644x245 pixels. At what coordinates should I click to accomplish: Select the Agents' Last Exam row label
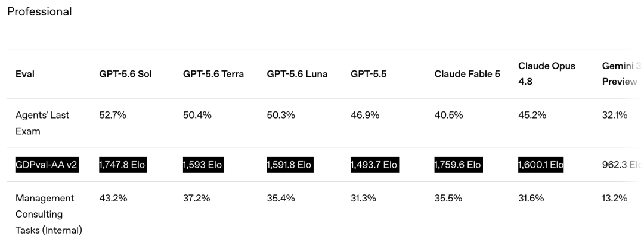(x=42, y=123)
